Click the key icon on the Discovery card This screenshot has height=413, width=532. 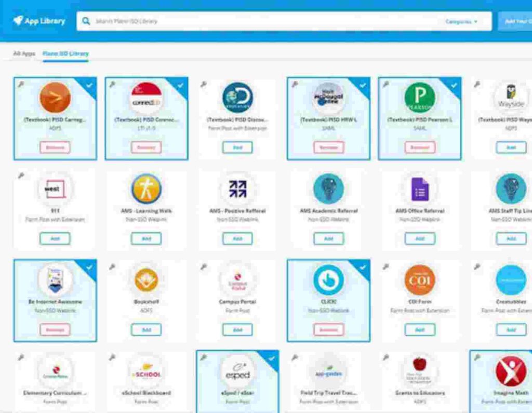204,84
